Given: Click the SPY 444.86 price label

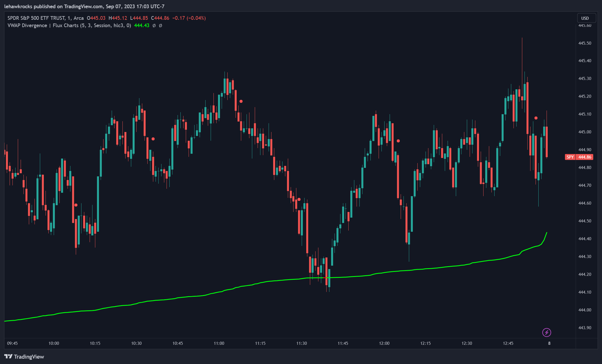Looking at the screenshot, I should (x=579, y=157).
